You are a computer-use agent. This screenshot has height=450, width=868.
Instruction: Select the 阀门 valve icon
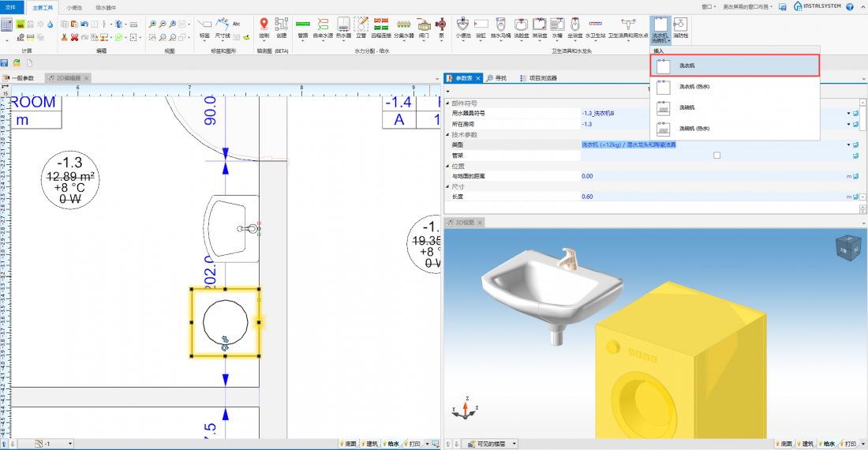pyautogui.click(x=425, y=27)
